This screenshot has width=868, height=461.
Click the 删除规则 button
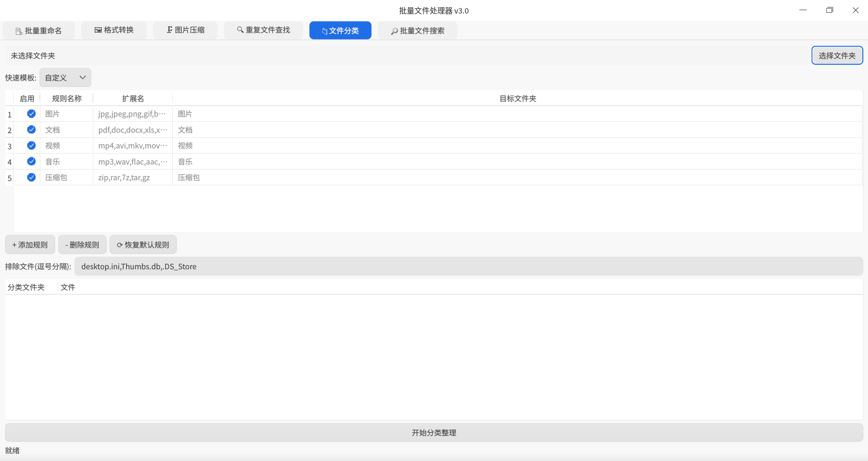click(82, 245)
